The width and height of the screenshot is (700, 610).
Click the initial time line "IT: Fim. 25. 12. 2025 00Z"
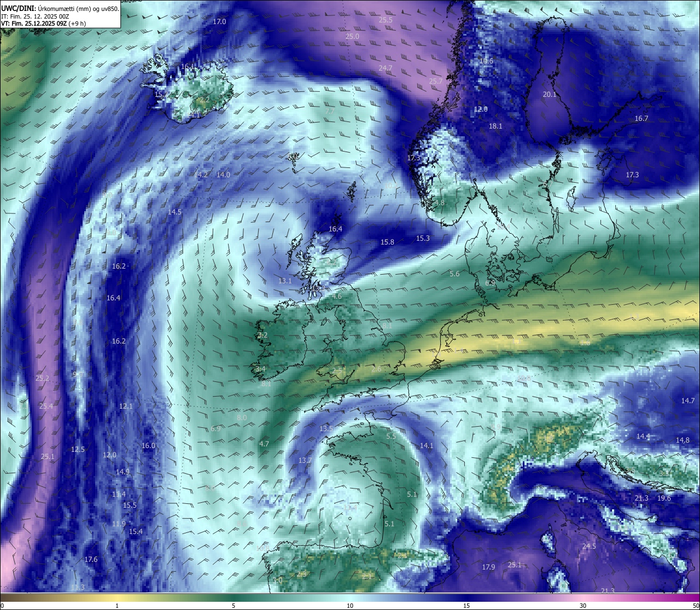[35, 16]
